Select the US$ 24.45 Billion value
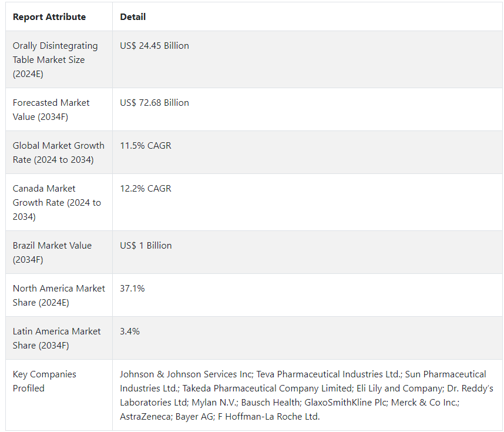Screen dimensions: 504x432 (154, 46)
